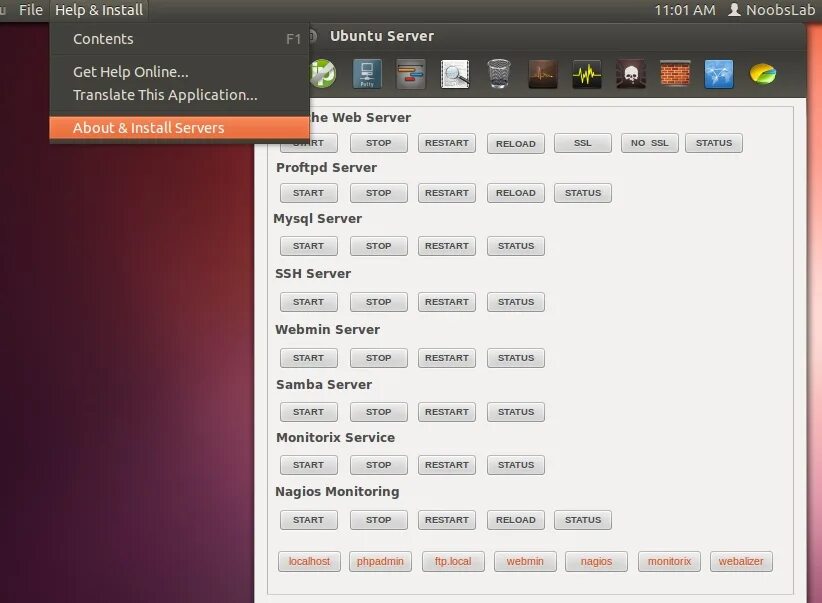Screen dimensions: 822x603
Task: Start the Mysql Server
Action: point(308,246)
